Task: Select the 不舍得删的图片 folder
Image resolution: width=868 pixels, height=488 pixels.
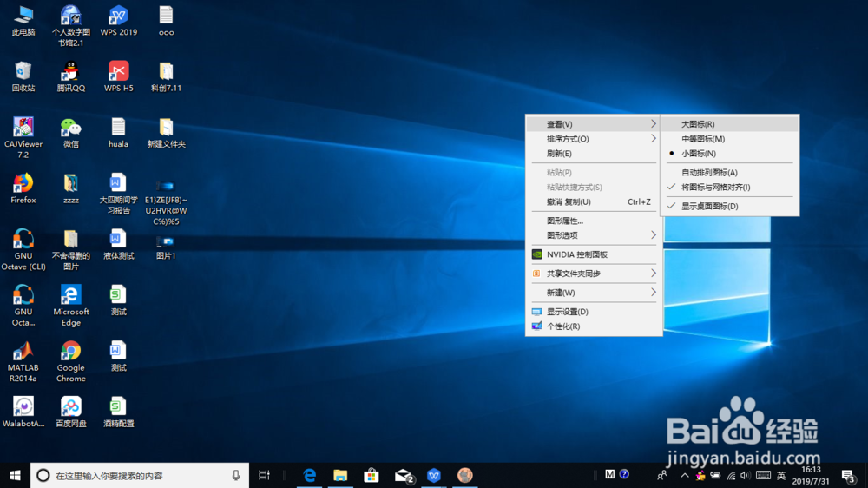Action: click(x=71, y=250)
